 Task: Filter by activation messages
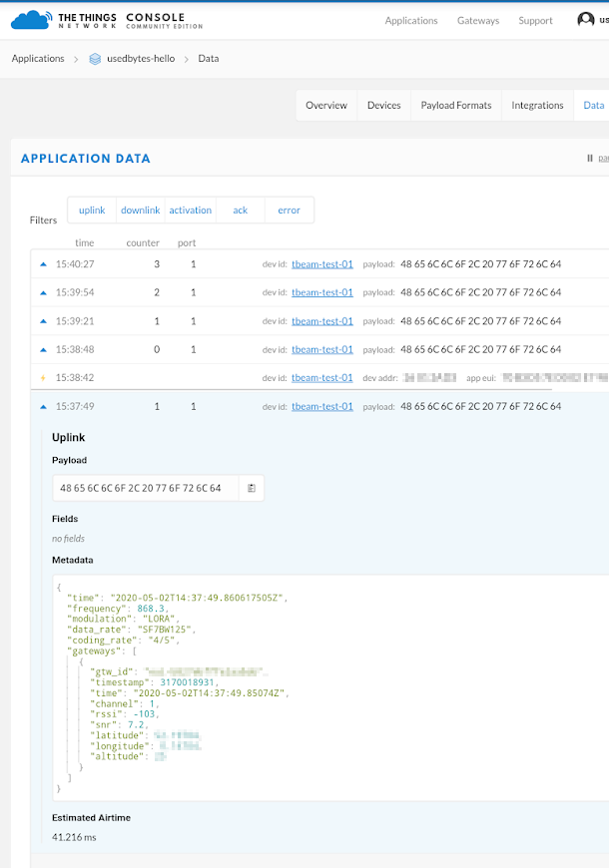pos(190,211)
